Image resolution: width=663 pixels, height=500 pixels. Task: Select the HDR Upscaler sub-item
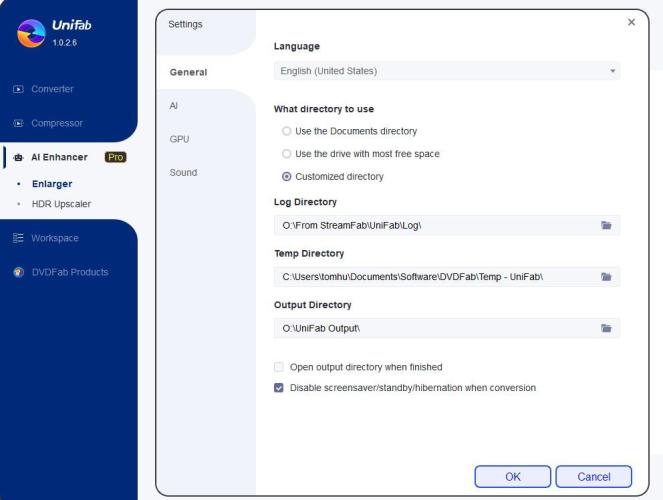[61, 204]
